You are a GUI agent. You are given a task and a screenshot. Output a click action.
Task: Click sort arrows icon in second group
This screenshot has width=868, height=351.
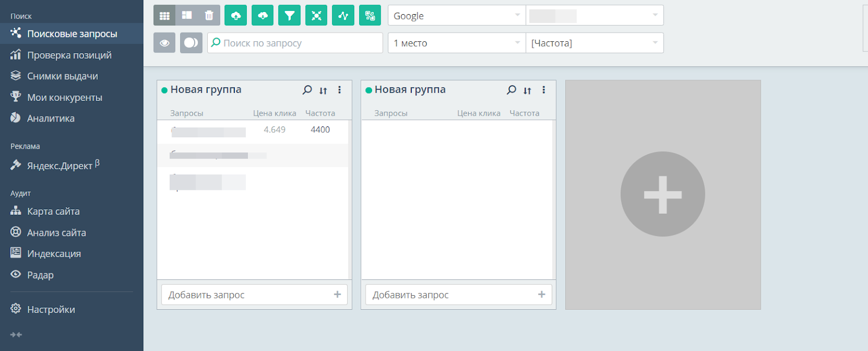[527, 91]
